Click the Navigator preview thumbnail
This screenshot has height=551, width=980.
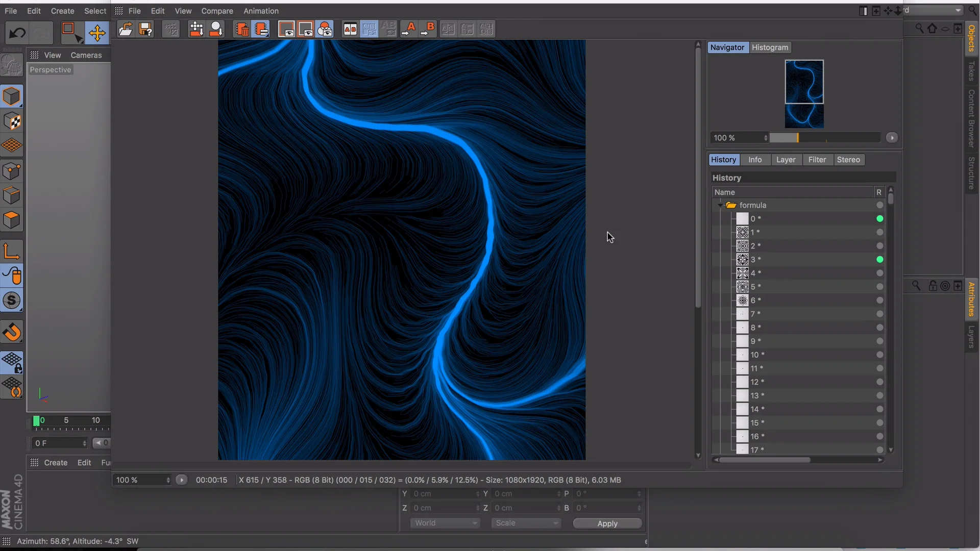tap(804, 94)
